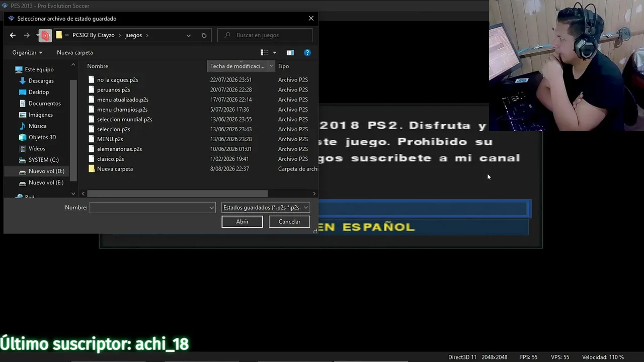Open the Estados guardados file type dropdown
644x362 pixels.
tap(266, 208)
